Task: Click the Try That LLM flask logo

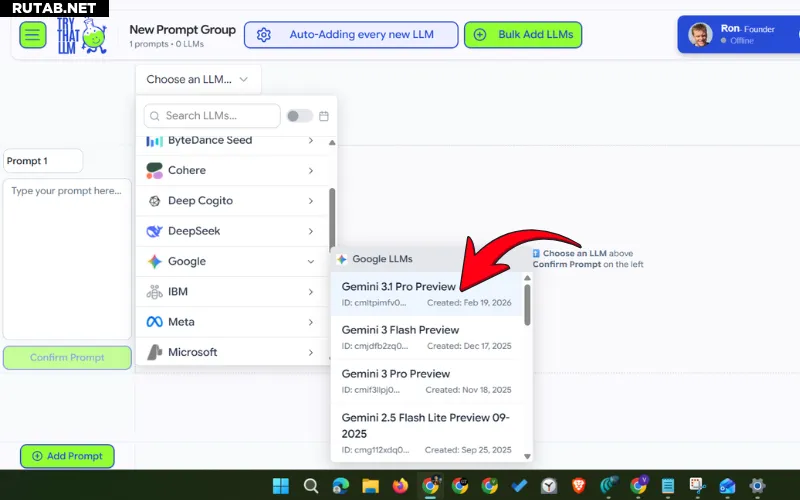Action: click(81, 35)
